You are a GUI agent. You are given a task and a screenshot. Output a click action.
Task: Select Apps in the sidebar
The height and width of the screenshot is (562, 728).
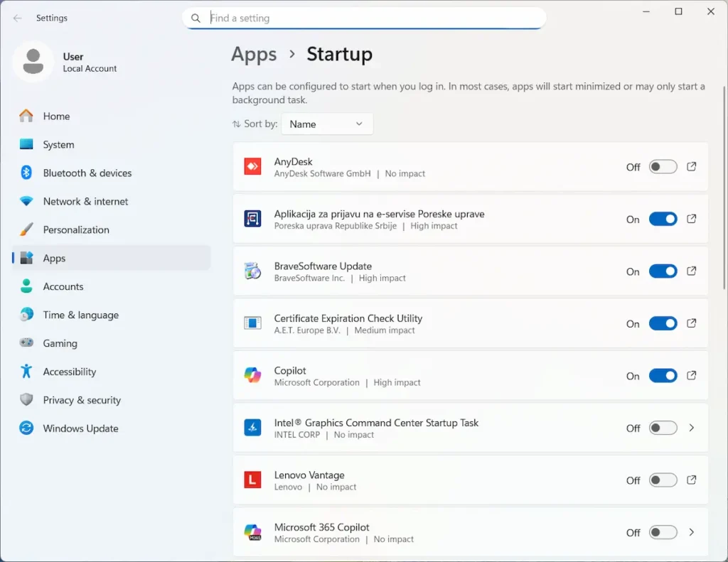click(111, 258)
